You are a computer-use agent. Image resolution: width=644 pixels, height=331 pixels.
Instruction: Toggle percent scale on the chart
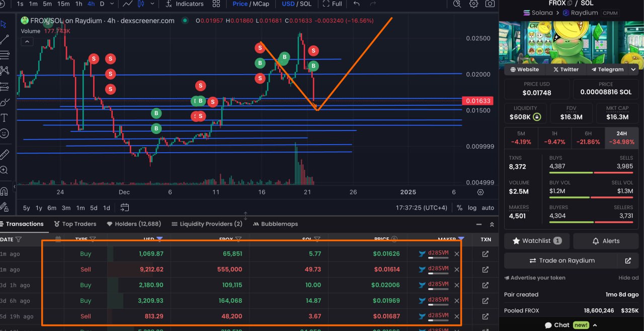coord(459,208)
